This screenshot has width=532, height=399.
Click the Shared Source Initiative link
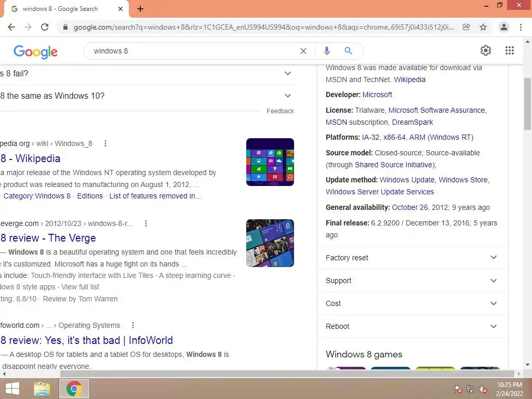coord(395,165)
